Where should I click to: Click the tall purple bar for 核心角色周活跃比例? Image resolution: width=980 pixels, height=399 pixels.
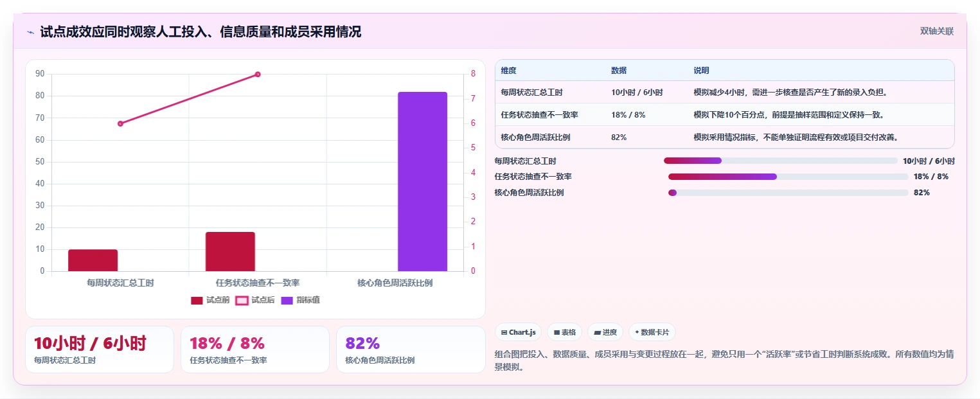click(422, 181)
